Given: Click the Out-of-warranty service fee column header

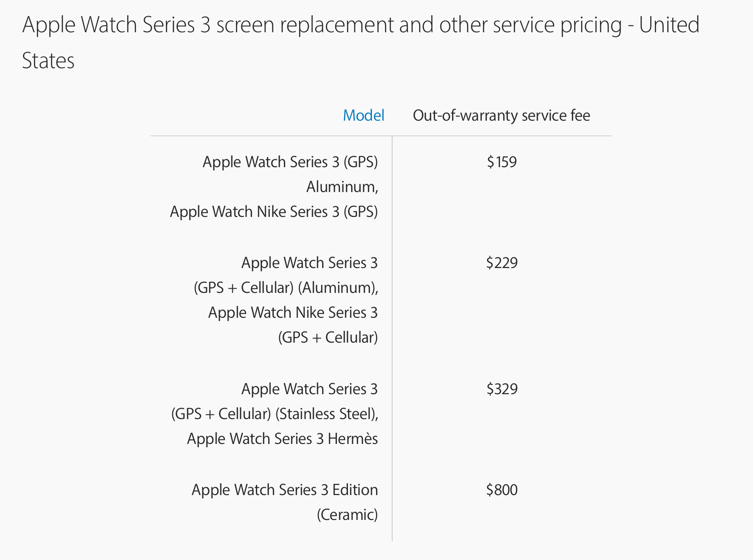Looking at the screenshot, I should (501, 115).
